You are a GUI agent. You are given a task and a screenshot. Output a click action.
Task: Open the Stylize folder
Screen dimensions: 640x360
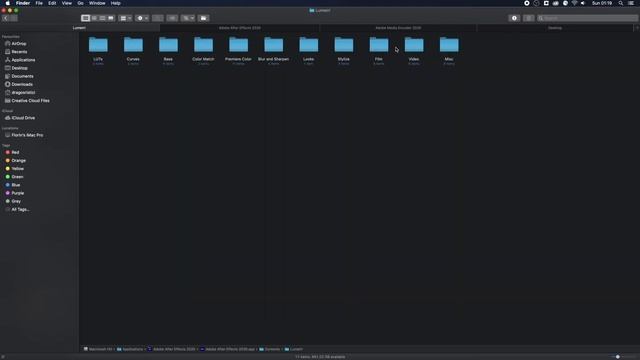coord(344,45)
